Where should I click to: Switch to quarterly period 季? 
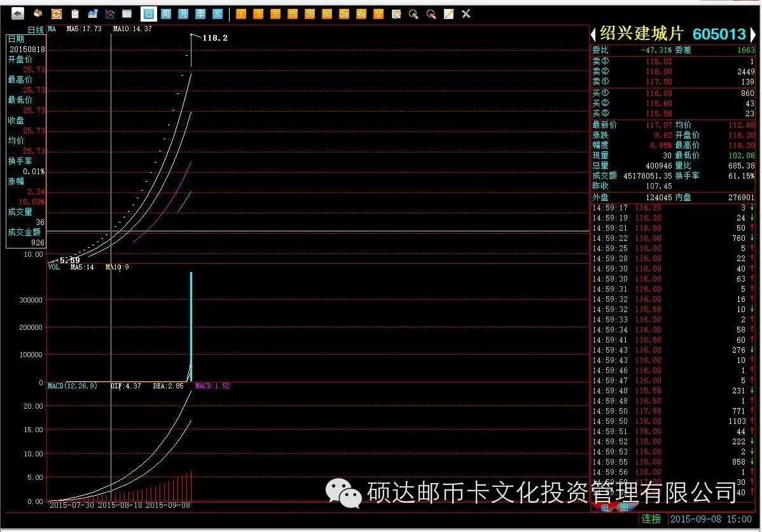click(200, 13)
